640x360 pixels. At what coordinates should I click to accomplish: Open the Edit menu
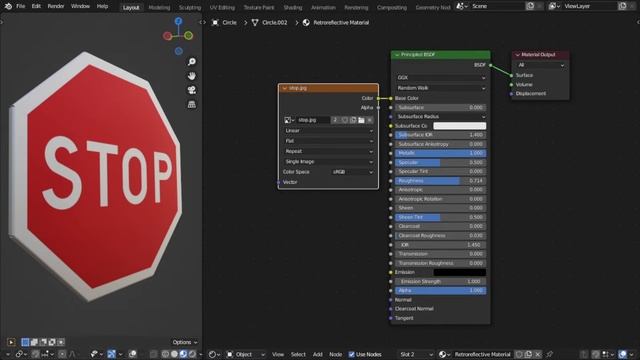coord(36,6)
